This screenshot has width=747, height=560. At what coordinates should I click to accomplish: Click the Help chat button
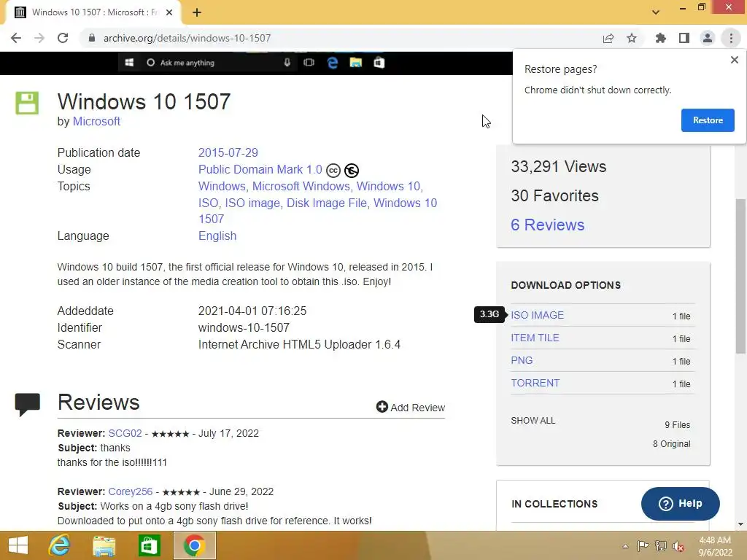tap(680, 503)
